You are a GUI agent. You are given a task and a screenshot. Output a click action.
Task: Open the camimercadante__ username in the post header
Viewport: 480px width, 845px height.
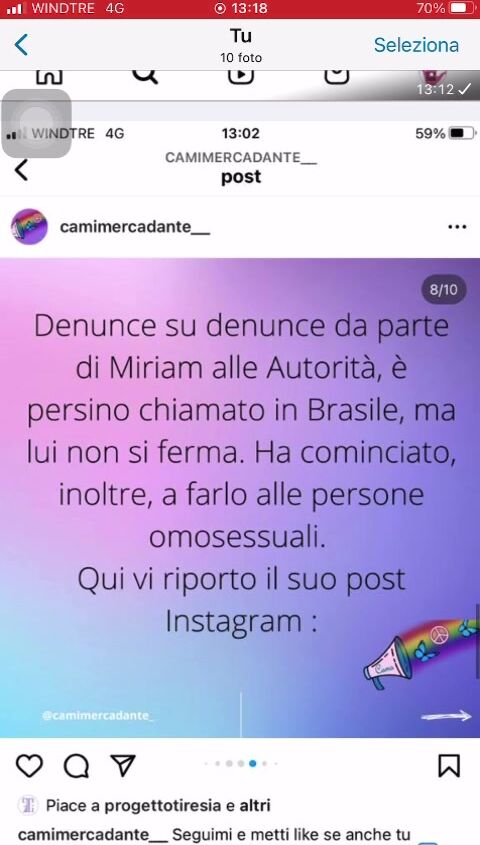tap(135, 227)
